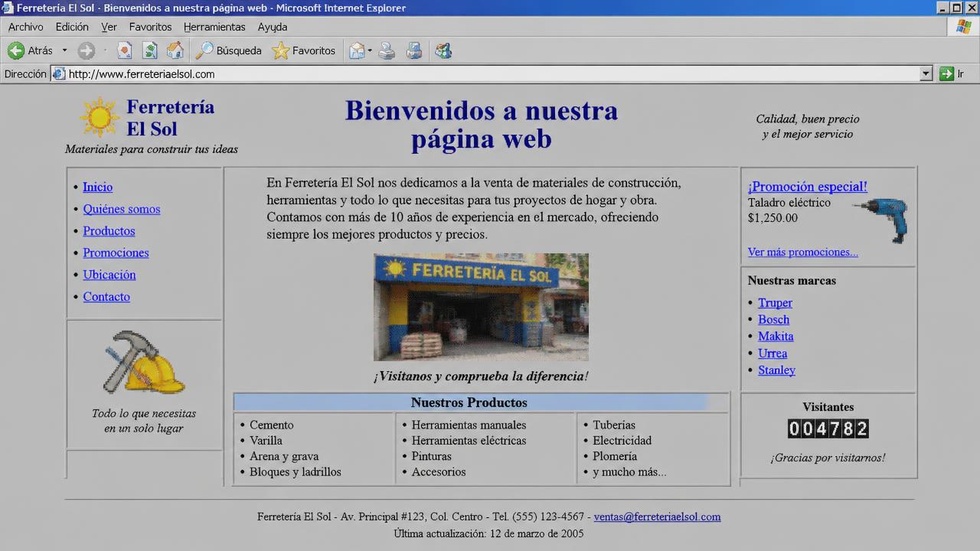Image resolution: width=980 pixels, height=551 pixels.
Task: Click the Windows flag logo
Action: [x=964, y=27]
